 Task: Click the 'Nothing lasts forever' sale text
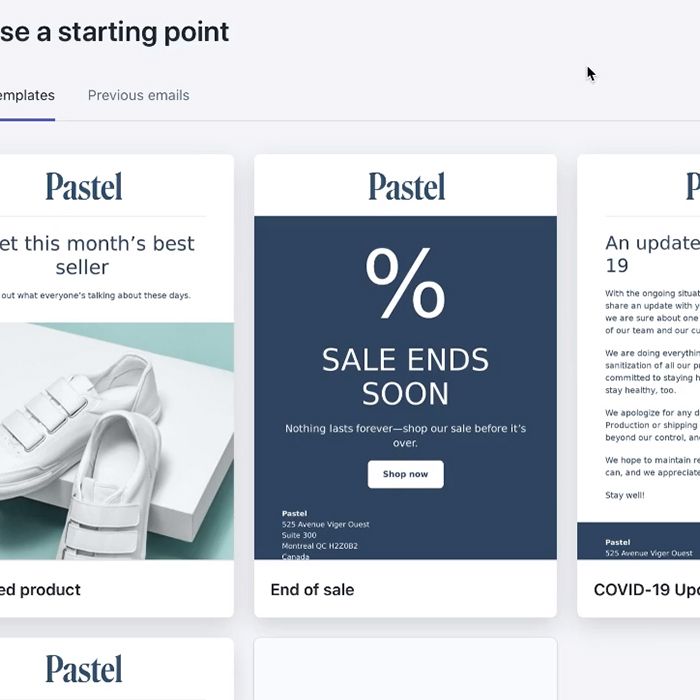pos(405,435)
